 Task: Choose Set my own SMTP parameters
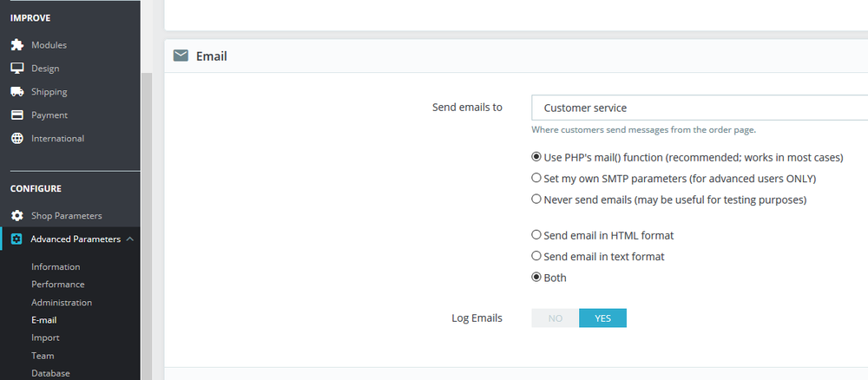click(536, 179)
